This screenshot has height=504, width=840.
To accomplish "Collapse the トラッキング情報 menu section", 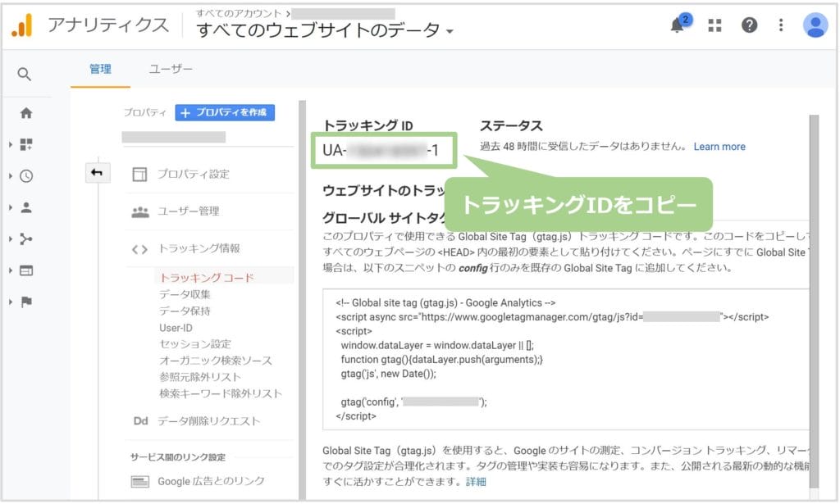I will 199,248.
